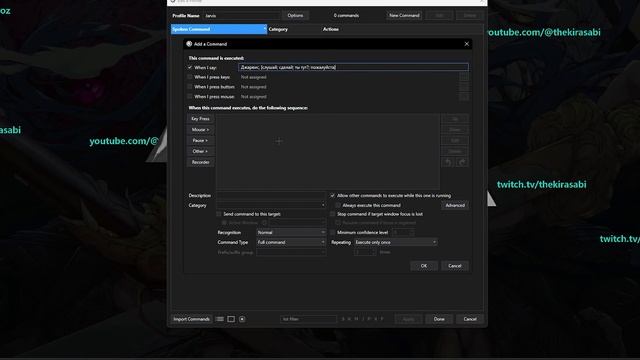Click the Profile Name text field
Image resolution: width=640 pixels, height=360 pixels.
(242, 16)
